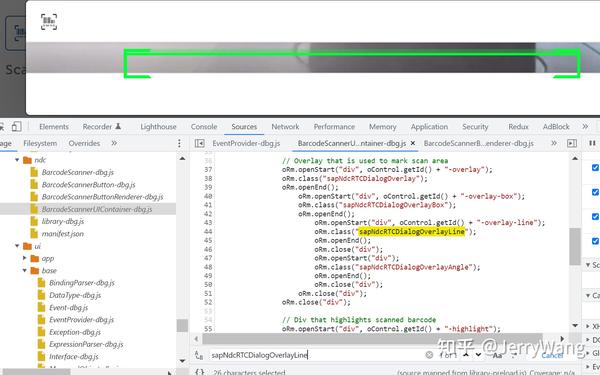Viewport: 600px width, 375px height.
Task: Open the BarcodeScannerButton-dbg.js file
Action: point(88,185)
